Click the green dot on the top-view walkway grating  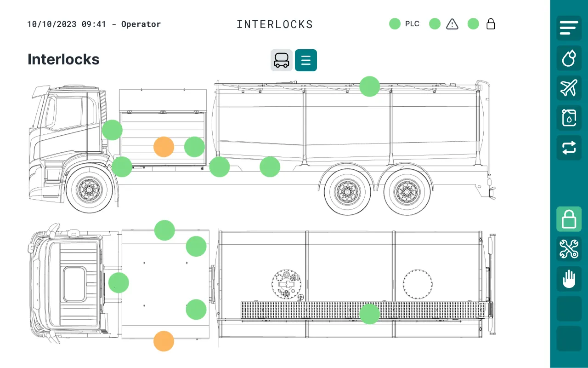pyautogui.click(x=369, y=314)
